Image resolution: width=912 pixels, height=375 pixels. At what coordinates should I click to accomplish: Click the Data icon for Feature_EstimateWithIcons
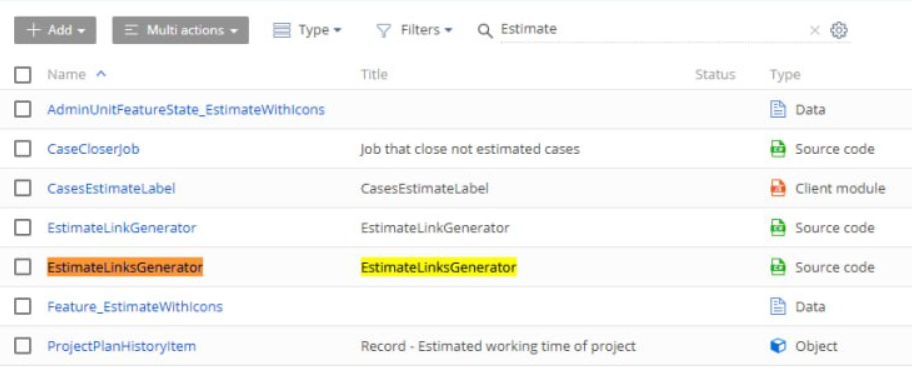[778, 306]
